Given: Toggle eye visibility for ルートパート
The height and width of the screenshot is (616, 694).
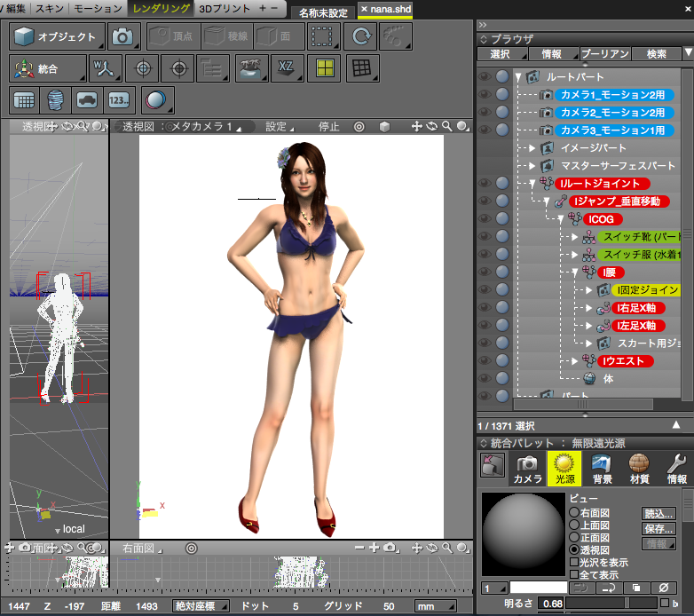Looking at the screenshot, I should click(x=485, y=76).
